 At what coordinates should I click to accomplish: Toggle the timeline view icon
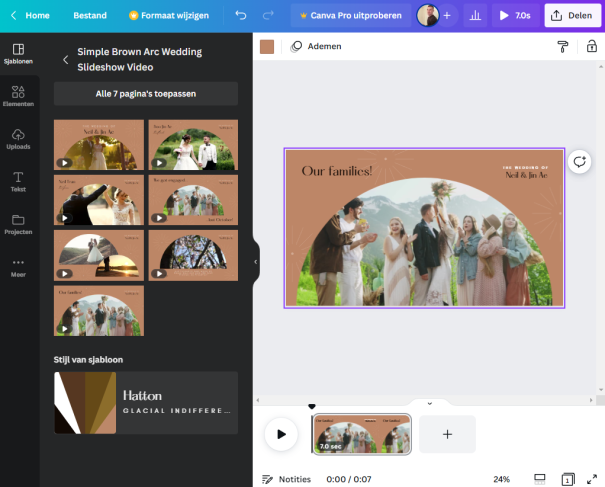pyautogui.click(x=539, y=479)
